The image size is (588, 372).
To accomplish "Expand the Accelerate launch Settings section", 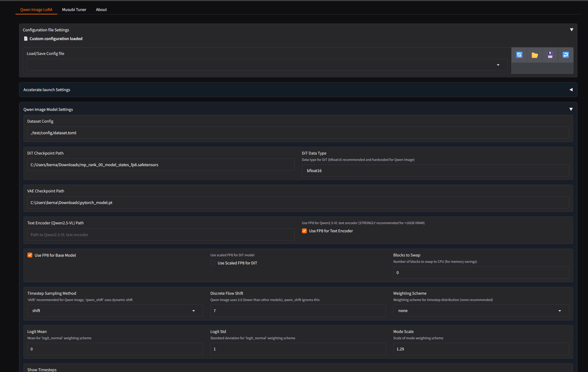I will tap(571, 90).
